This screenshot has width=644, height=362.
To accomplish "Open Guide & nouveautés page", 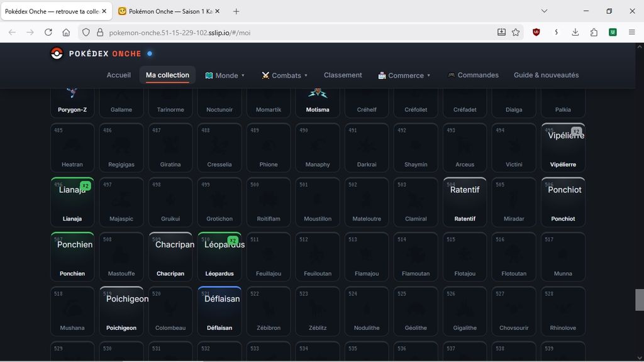I will (547, 75).
